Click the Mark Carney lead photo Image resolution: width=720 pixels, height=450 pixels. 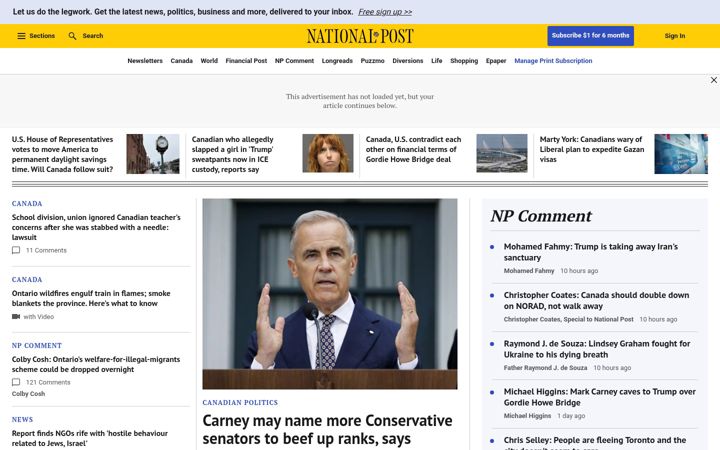point(330,294)
